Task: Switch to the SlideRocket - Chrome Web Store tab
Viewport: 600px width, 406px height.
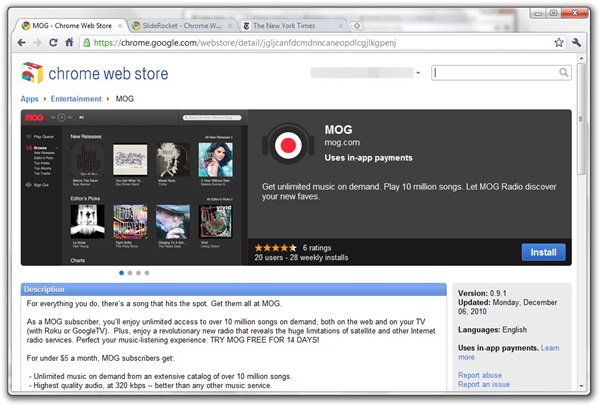Action: tap(182, 26)
